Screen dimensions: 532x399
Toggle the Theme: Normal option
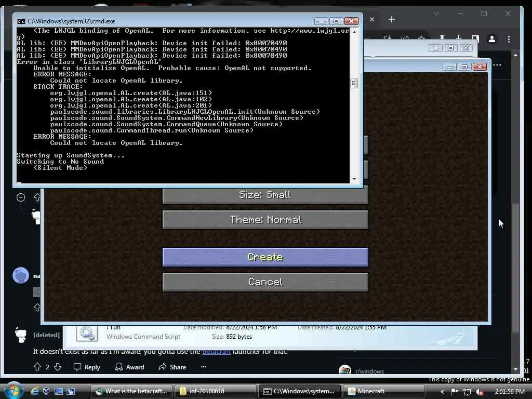265,220
